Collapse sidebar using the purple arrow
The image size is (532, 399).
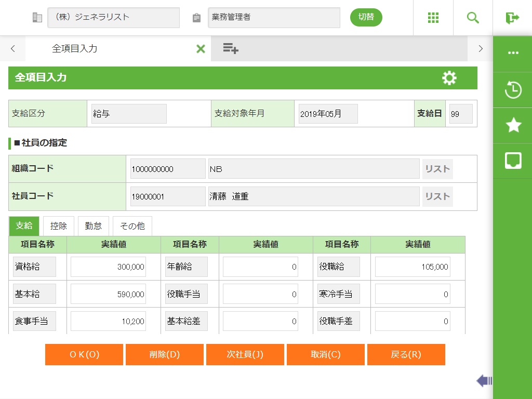coord(484,381)
